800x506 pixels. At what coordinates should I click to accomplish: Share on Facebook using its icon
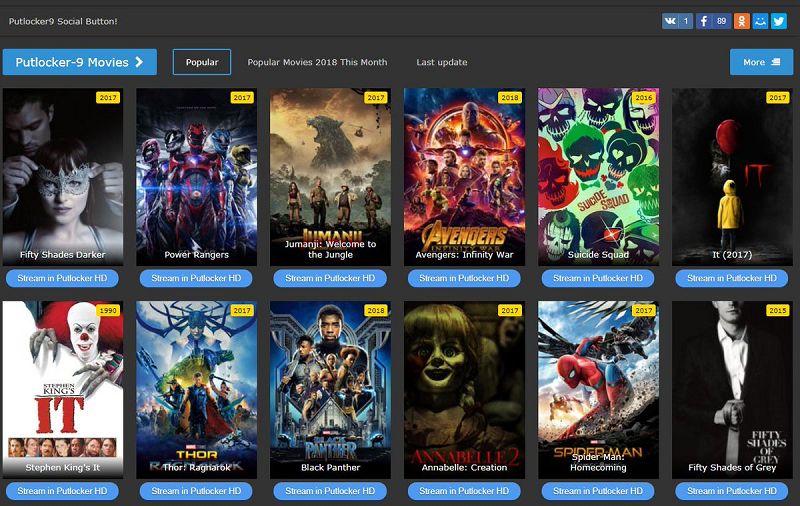(x=704, y=21)
